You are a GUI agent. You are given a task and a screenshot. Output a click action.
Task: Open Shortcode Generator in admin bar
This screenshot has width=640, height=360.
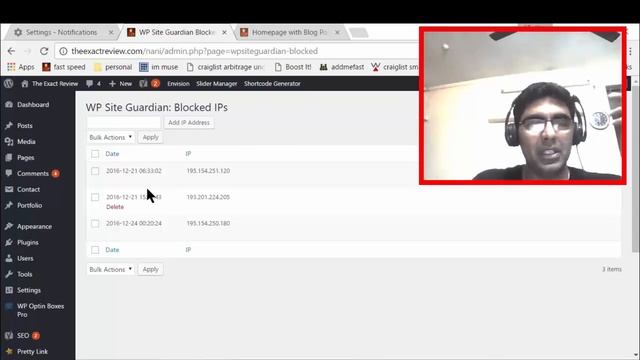coord(272,83)
